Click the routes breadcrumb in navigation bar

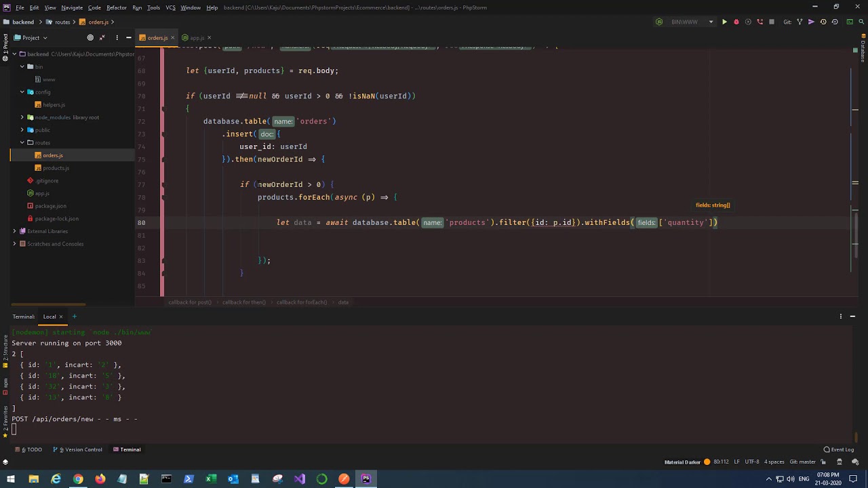coord(58,22)
